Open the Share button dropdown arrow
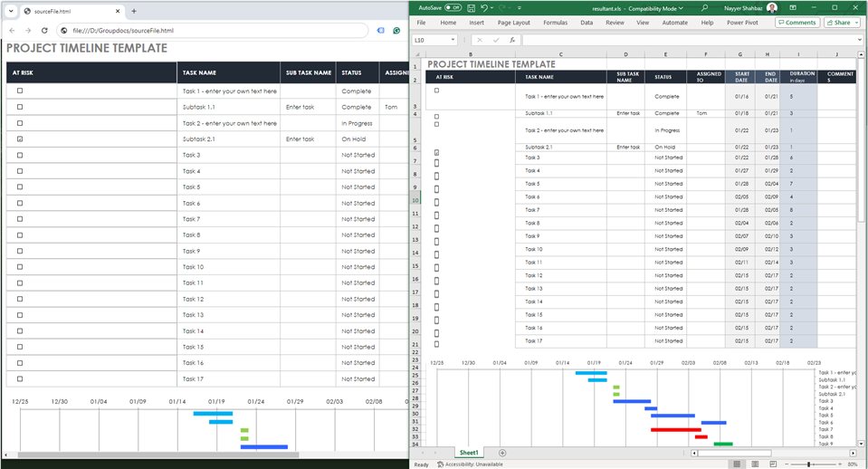 [x=856, y=23]
